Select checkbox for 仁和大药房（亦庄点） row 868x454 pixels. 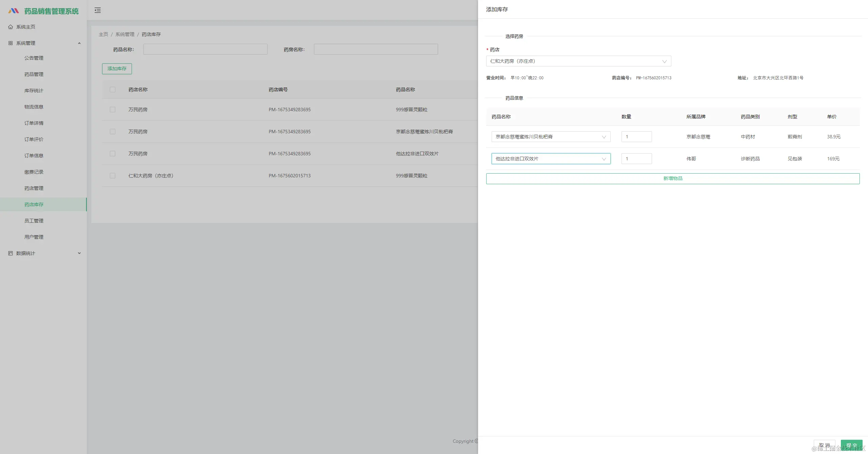coord(113,176)
